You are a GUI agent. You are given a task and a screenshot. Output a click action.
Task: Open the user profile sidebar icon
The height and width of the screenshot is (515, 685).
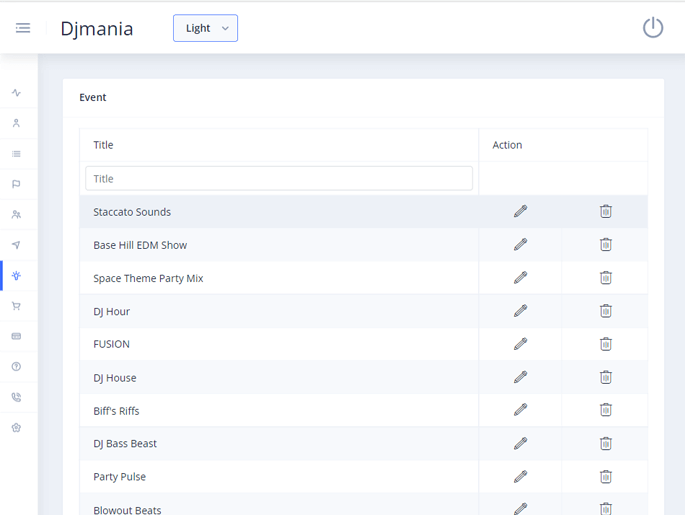[x=16, y=123]
